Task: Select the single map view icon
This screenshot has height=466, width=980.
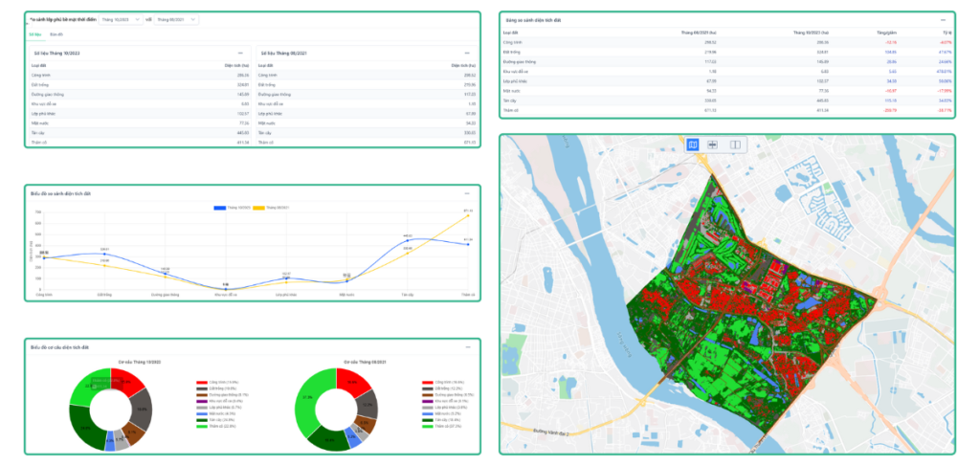Action: coord(693,144)
